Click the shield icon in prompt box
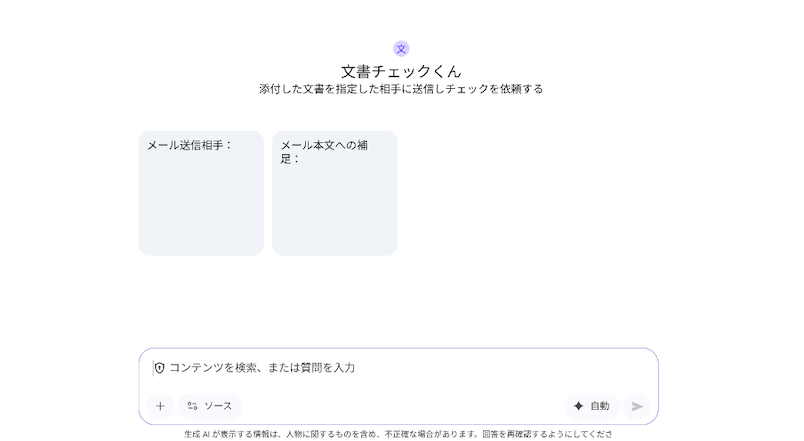Screen dimensions: 804x441 click(159, 368)
